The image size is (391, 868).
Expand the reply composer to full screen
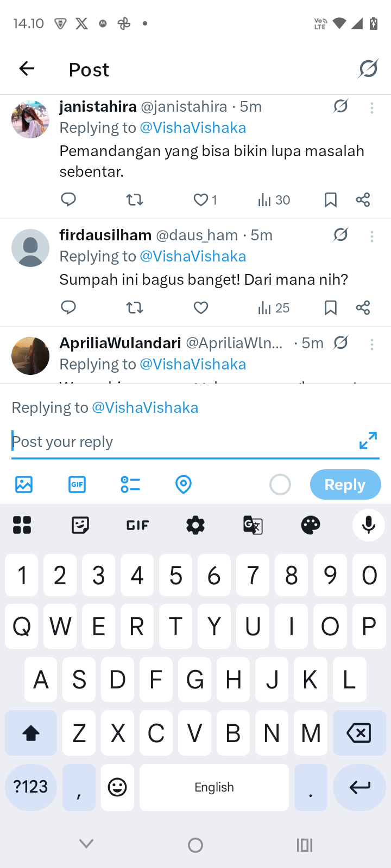pos(368,441)
